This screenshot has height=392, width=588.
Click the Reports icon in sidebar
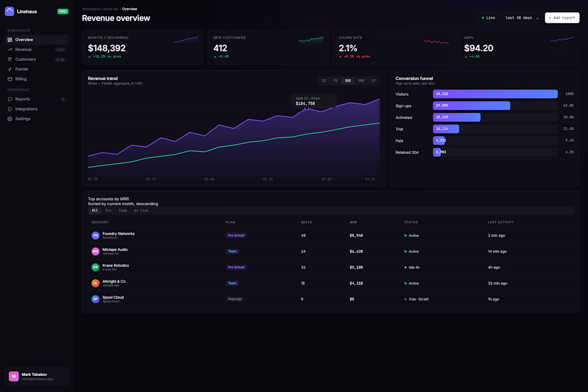pyautogui.click(x=10, y=99)
